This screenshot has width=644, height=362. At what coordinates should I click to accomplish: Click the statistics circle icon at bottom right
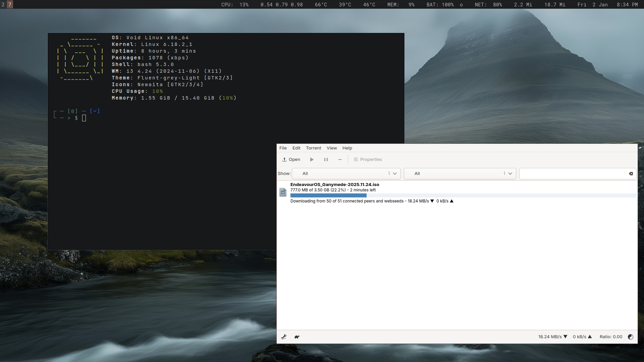[630, 337]
